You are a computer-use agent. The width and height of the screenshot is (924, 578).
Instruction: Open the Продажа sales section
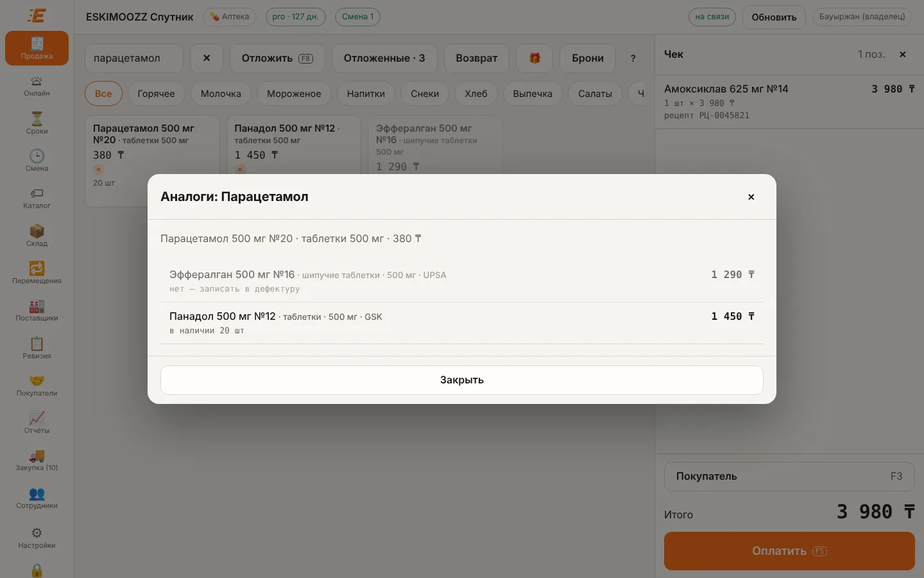[37, 48]
